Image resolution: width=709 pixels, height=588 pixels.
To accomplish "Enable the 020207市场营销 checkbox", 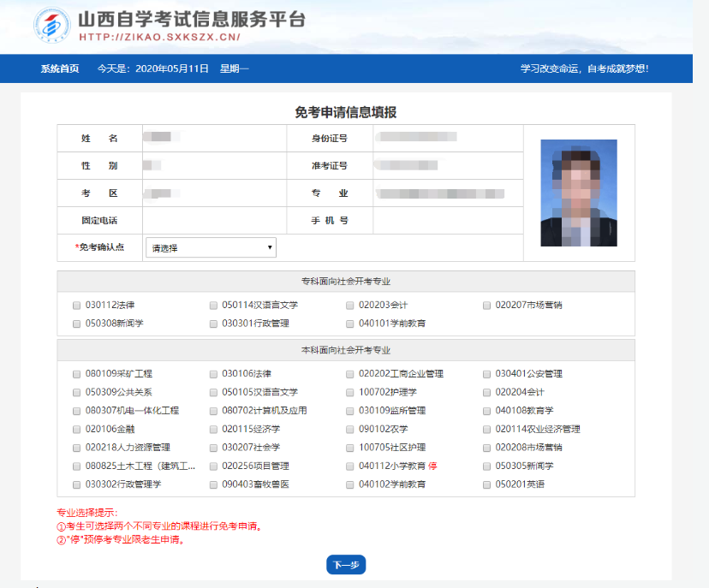I will coord(486,306).
